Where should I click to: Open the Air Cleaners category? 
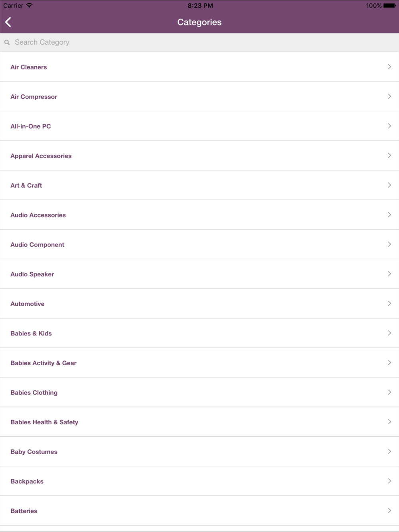point(199,67)
